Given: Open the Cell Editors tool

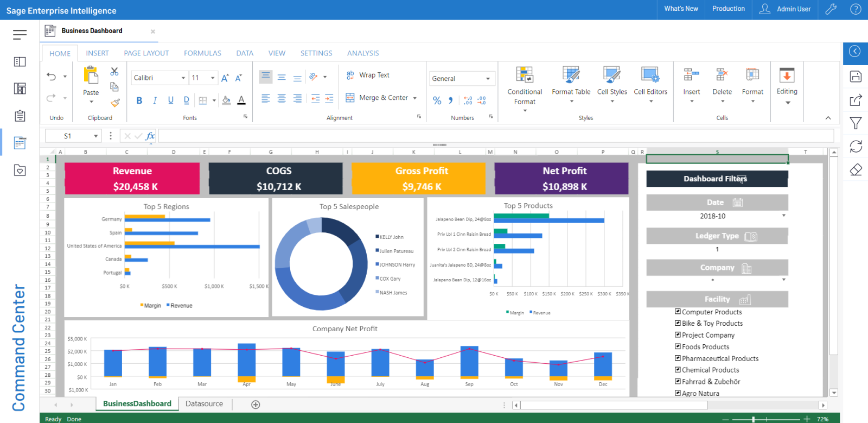Looking at the screenshot, I should (650, 75).
